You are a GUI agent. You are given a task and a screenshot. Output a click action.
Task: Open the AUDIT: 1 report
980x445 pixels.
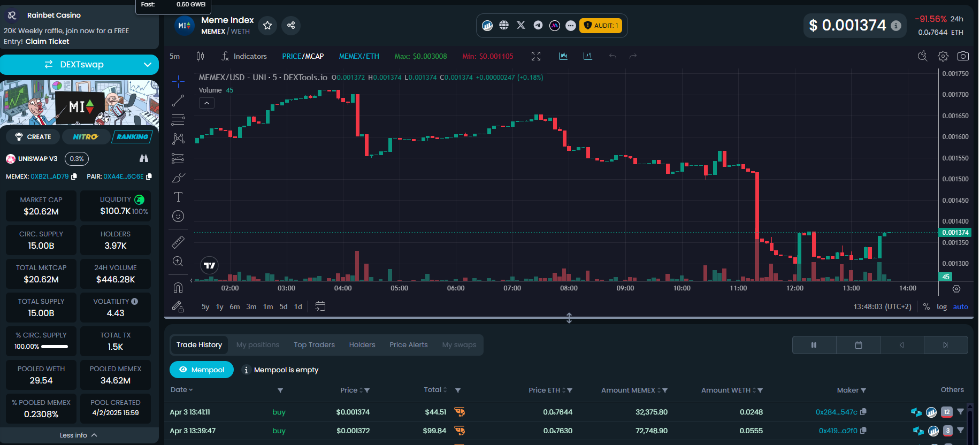(x=601, y=25)
